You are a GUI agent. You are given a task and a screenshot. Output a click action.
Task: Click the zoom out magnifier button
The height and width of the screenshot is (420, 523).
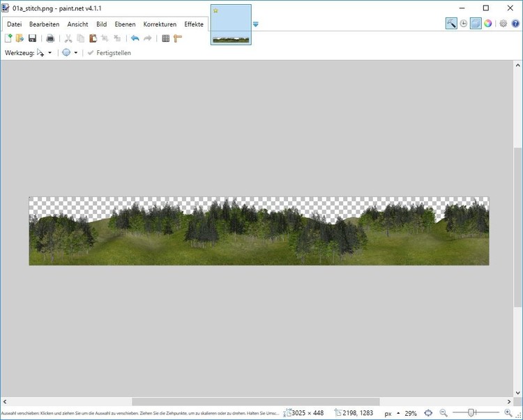444,413
